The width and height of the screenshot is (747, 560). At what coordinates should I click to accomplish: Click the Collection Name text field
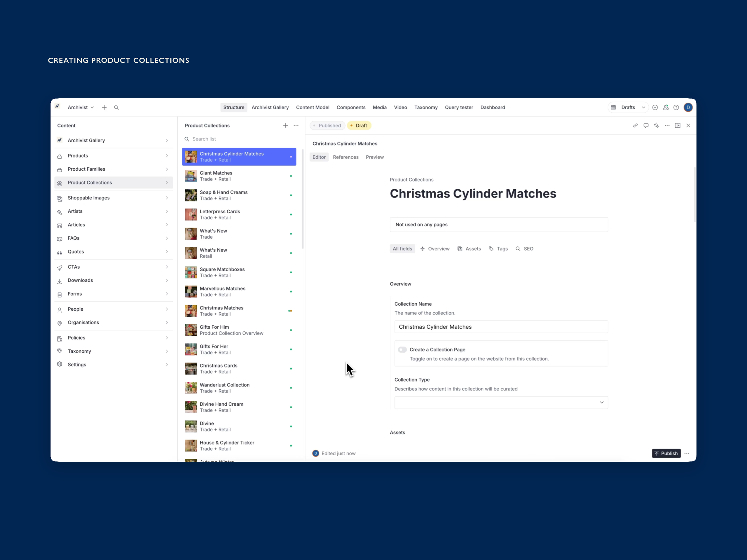[501, 327]
